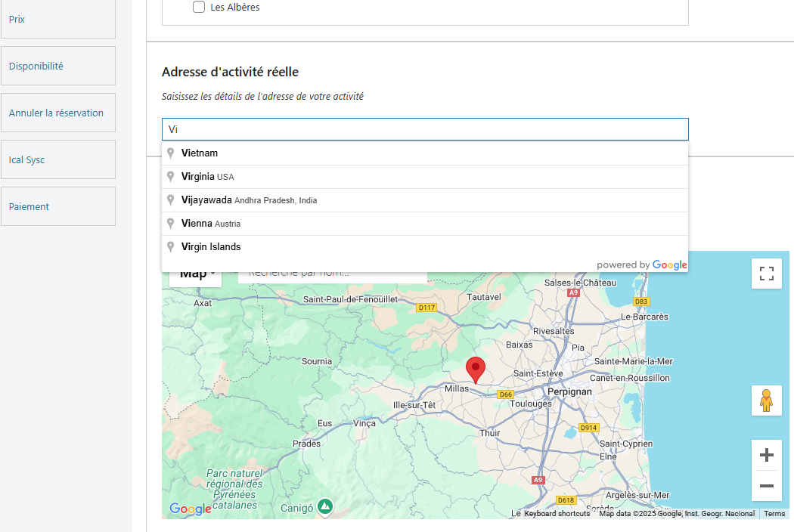Zoom out on the map
The height and width of the screenshot is (532, 794).
[767, 486]
